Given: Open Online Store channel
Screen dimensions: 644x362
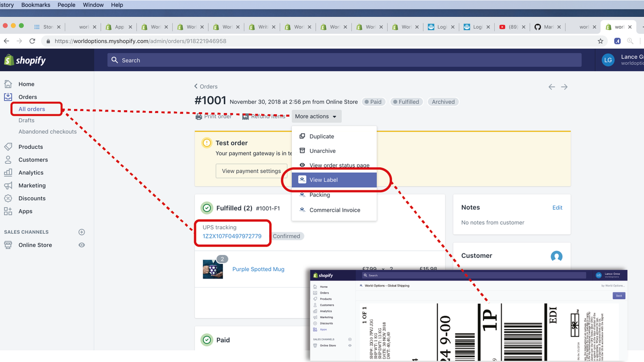Looking at the screenshot, I should (35, 245).
